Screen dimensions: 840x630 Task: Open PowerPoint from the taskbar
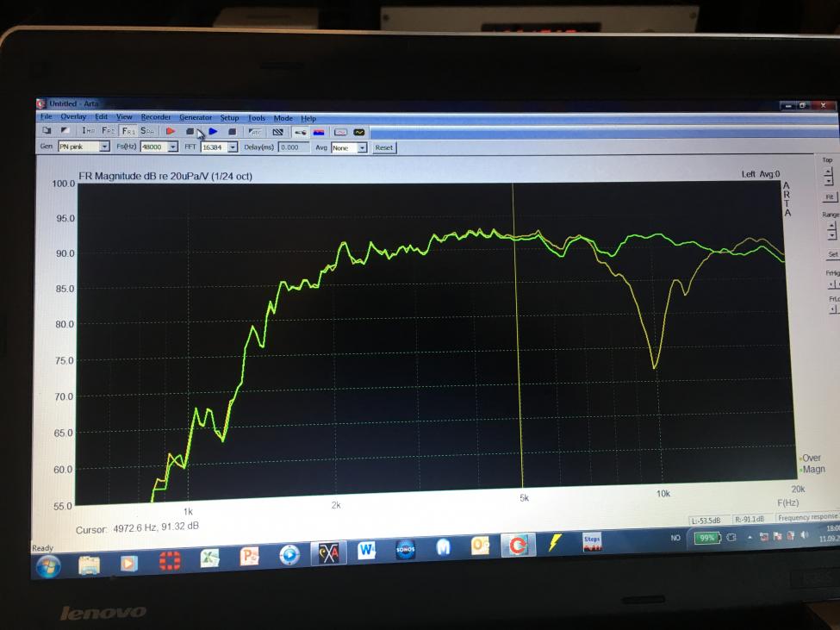coord(249,556)
